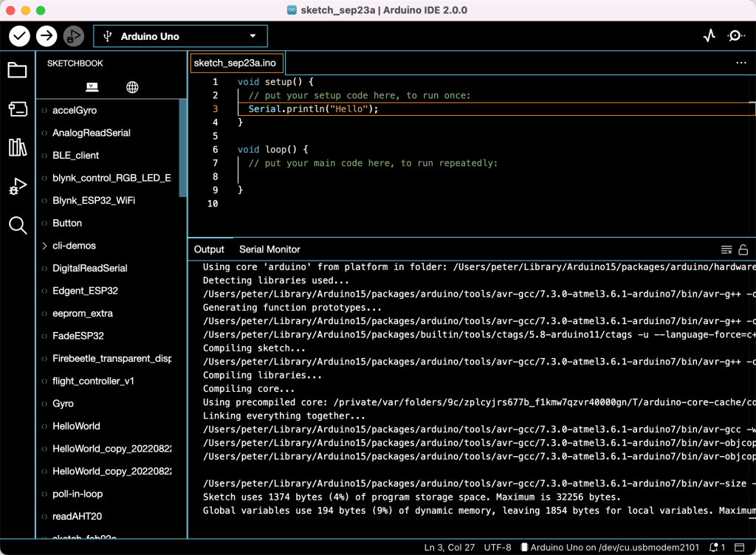The width and height of the screenshot is (756, 555).
Task: Toggle the output scroll lock icon
Action: click(743, 249)
